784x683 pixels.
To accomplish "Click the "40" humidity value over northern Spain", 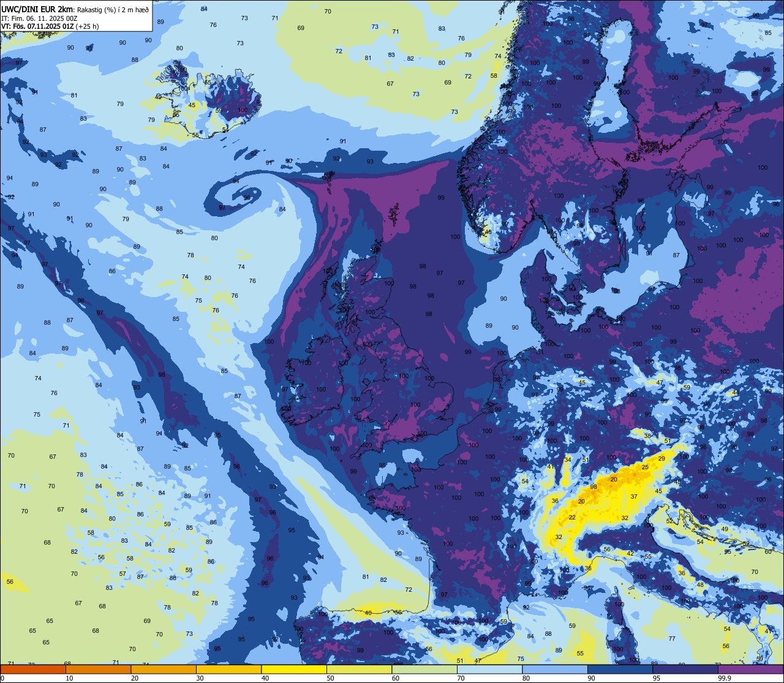I will point(368,613).
